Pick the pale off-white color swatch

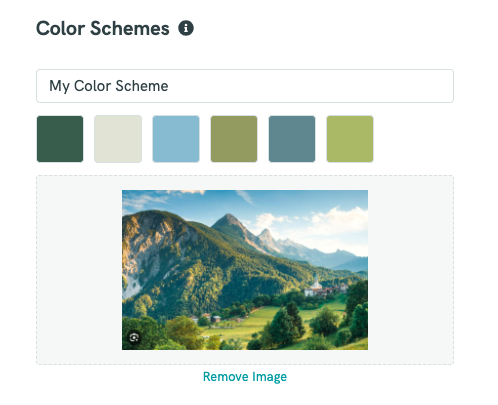click(x=118, y=139)
